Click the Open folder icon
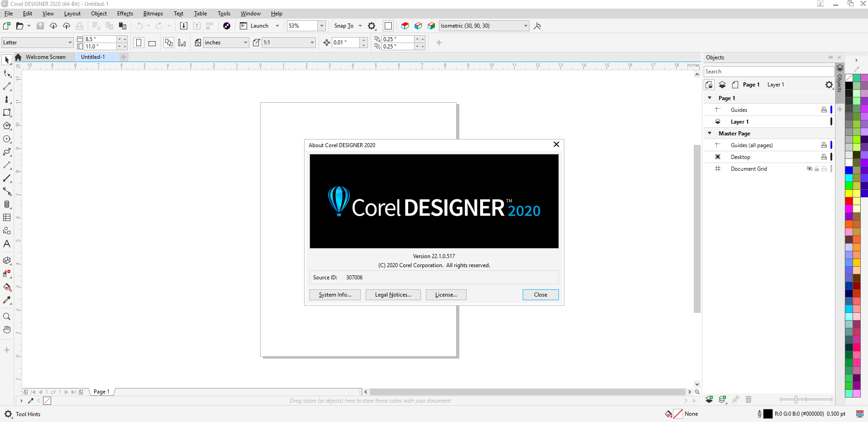The image size is (868, 422). (x=19, y=26)
